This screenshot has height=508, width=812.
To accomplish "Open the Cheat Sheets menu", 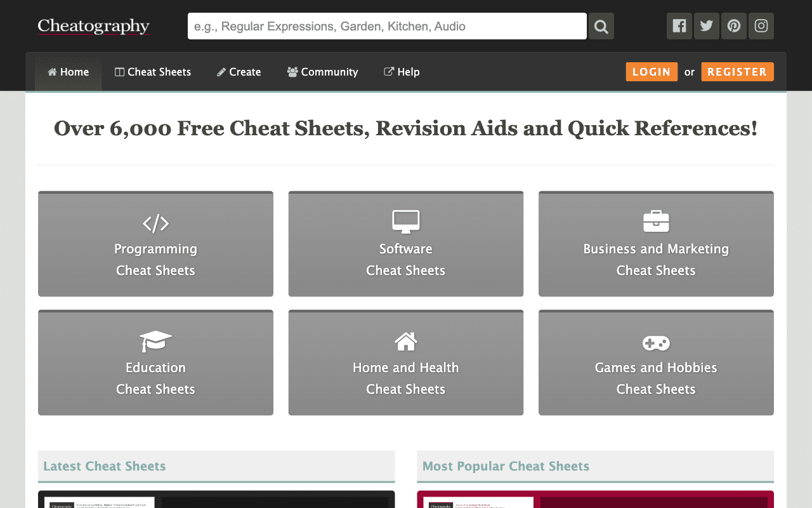I will [153, 72].
